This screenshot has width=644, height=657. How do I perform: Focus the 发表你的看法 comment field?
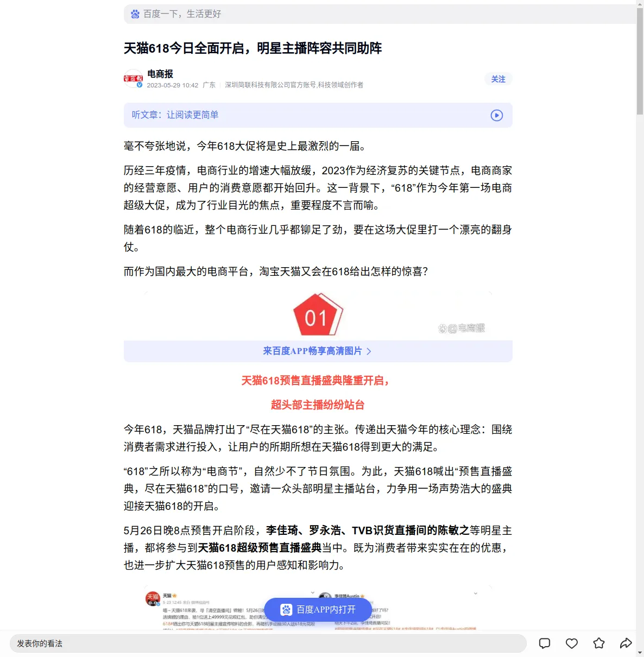coord(268,643)
